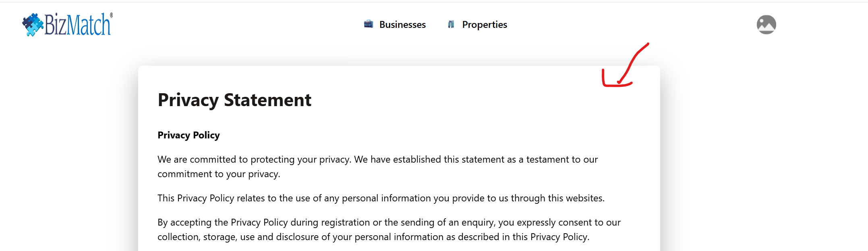Open the user profile avatar icon
Image resolution: width=868 pixels, height=251 pixels.
click(x=766, y=25)
